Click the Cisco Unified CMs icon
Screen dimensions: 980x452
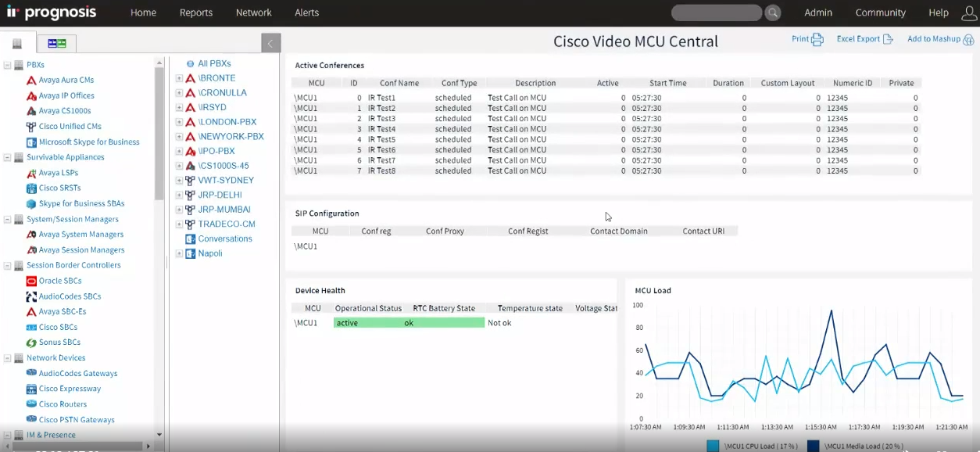pyautogui.click(x=31, y=127)
